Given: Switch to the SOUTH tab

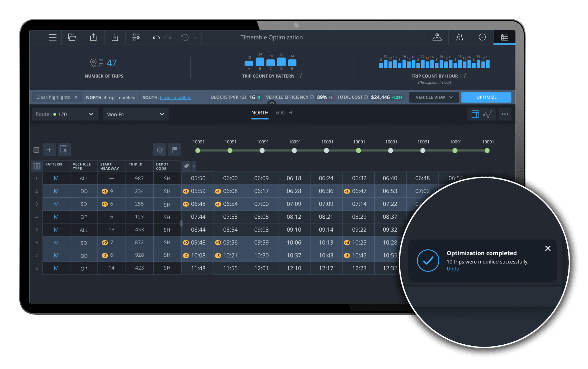Looking at the screenshot, I should click(x=283, y=113).
